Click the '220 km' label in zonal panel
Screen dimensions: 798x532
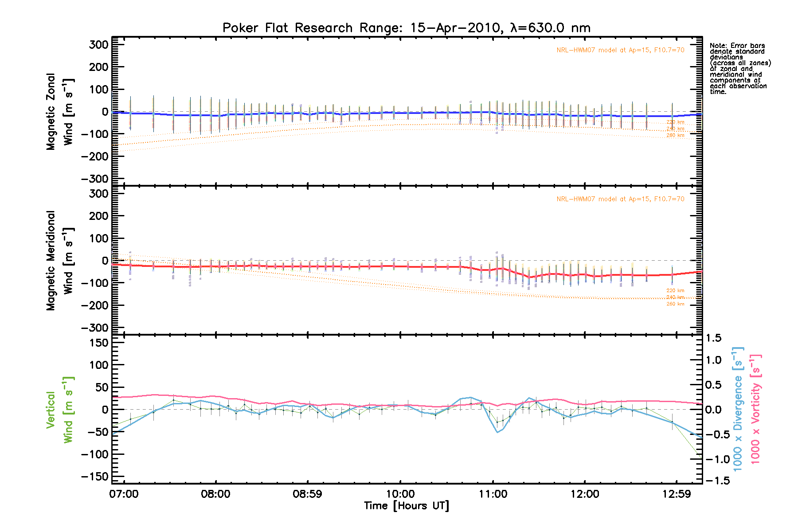click(675, 122)
